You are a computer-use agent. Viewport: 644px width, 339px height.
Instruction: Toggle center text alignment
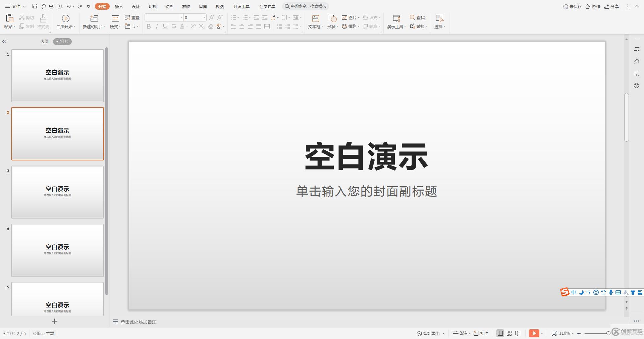point(242,26)
